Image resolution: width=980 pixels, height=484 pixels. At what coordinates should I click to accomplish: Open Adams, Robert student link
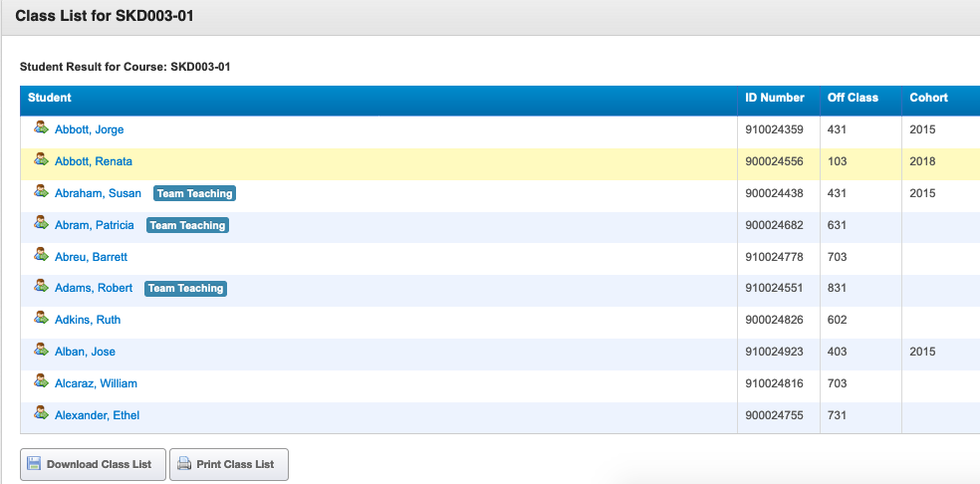(94, 288)
